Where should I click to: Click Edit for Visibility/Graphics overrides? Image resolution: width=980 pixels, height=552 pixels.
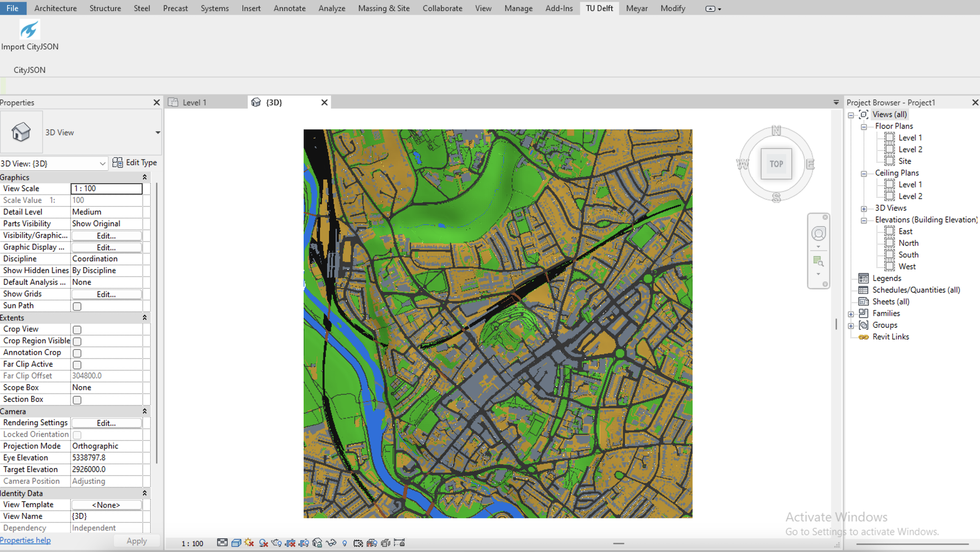point(106,236)
